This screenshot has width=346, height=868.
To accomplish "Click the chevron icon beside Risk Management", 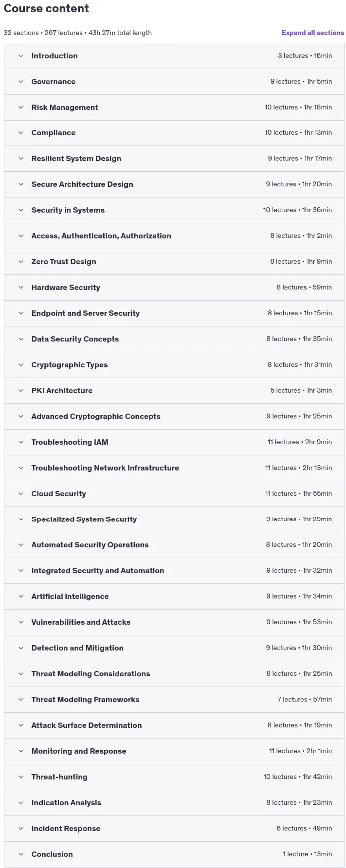I will pyautogui.click(x=21, y=108).
